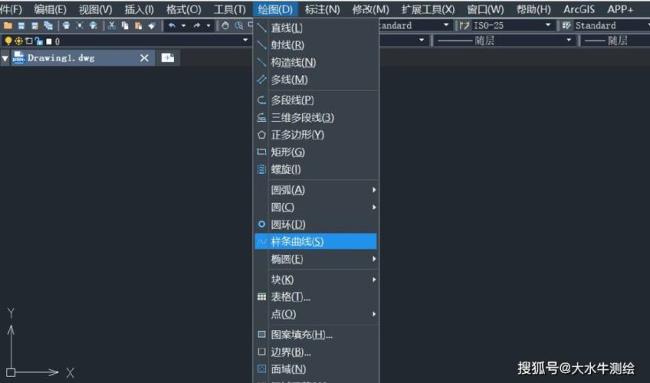Open the 视图(V) menu

tap(96, 9)
